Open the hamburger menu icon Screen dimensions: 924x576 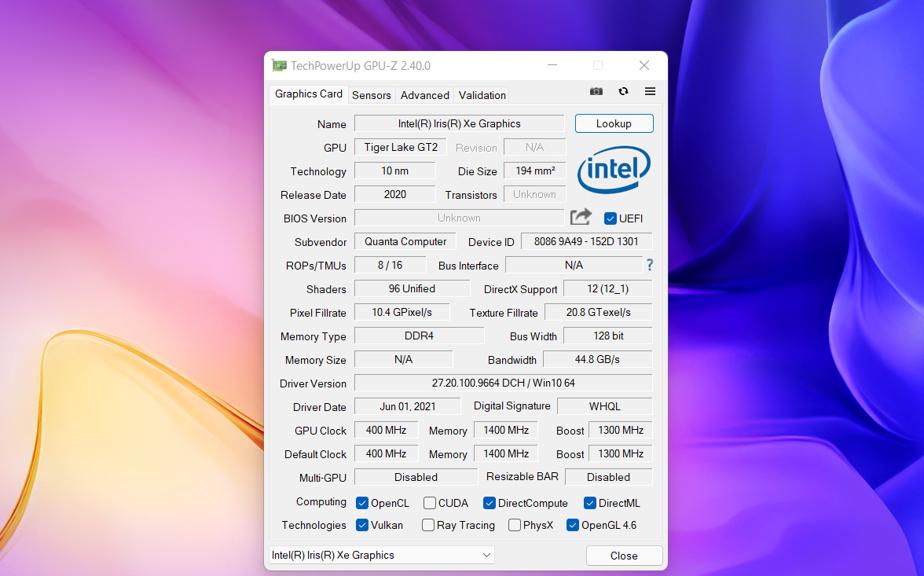coord(650,91)
